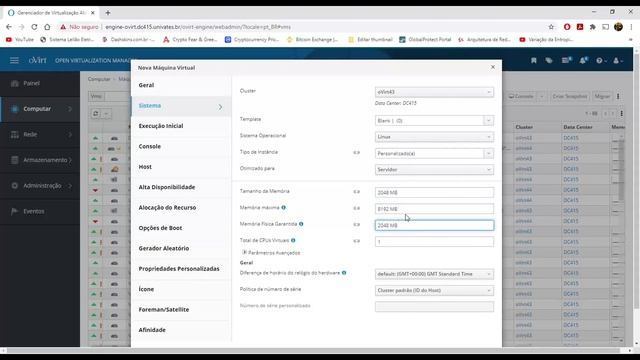
Task: Open the Sistema Operacional dropdown
Action: coord(434,137)
